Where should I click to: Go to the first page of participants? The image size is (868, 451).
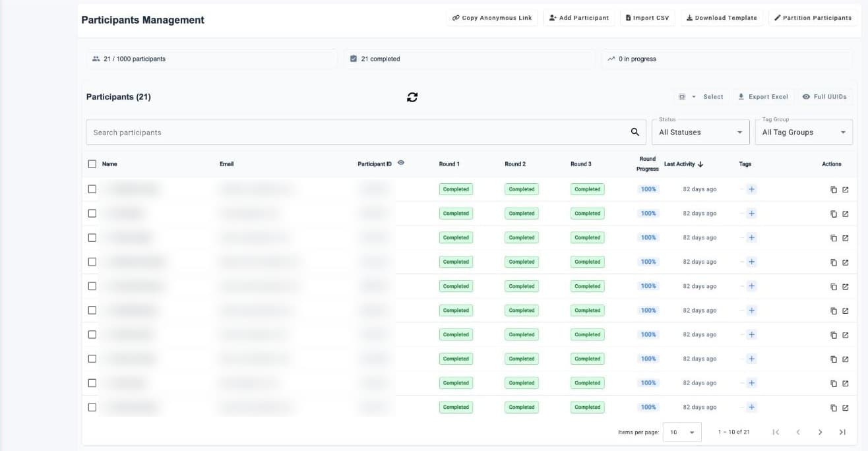click(776, 432)
